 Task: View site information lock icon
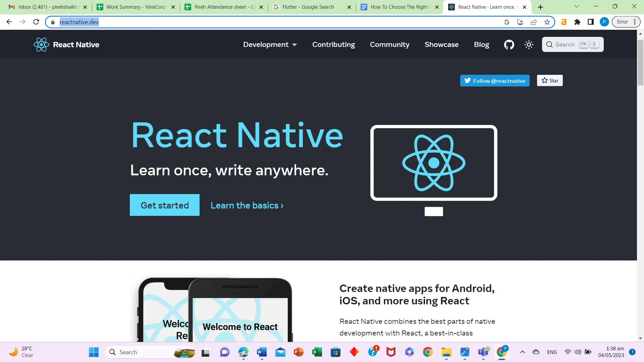click(x=53, y=22)
